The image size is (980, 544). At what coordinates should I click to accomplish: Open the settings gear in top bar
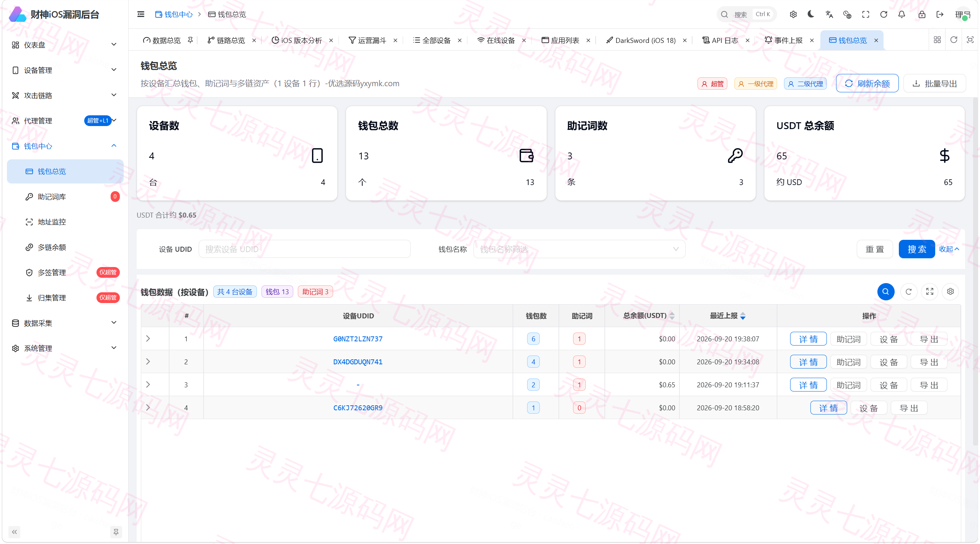click(793, 14)
